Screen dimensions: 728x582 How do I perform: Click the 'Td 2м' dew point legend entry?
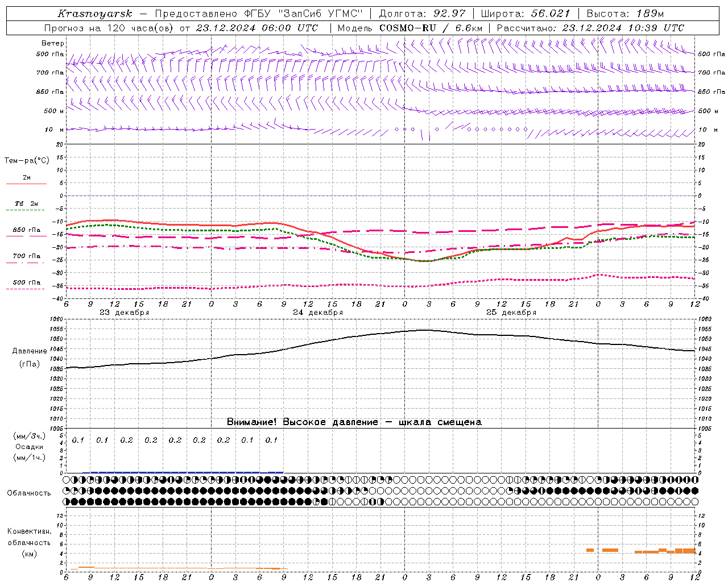pyautogui.click(x=26, y=203)
